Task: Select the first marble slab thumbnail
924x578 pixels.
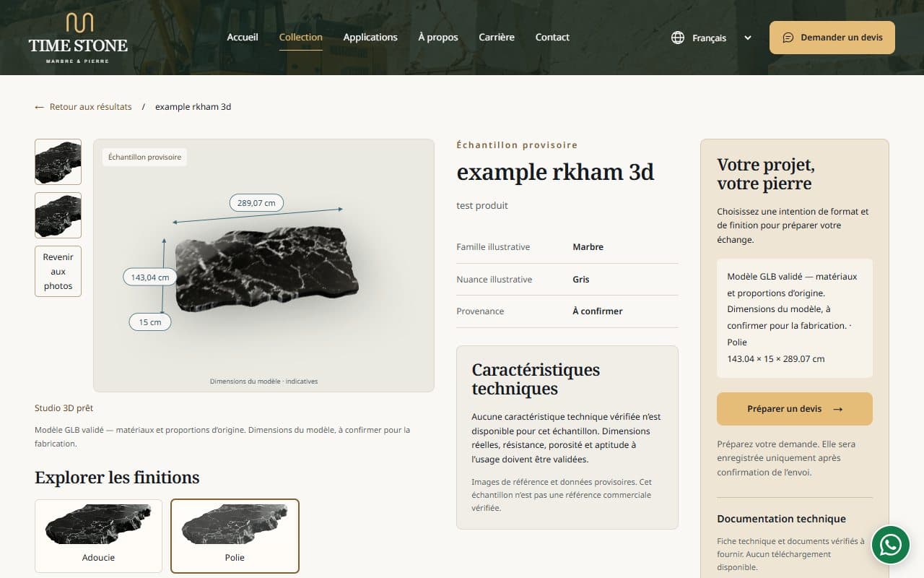Action: (x=58, y=162)
